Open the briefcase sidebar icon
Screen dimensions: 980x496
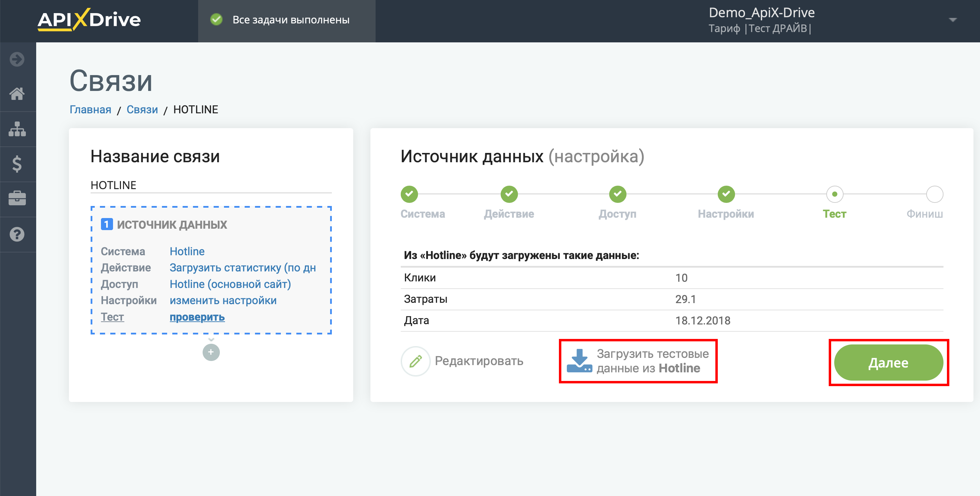pyautogui.click(x=17, y=198)
